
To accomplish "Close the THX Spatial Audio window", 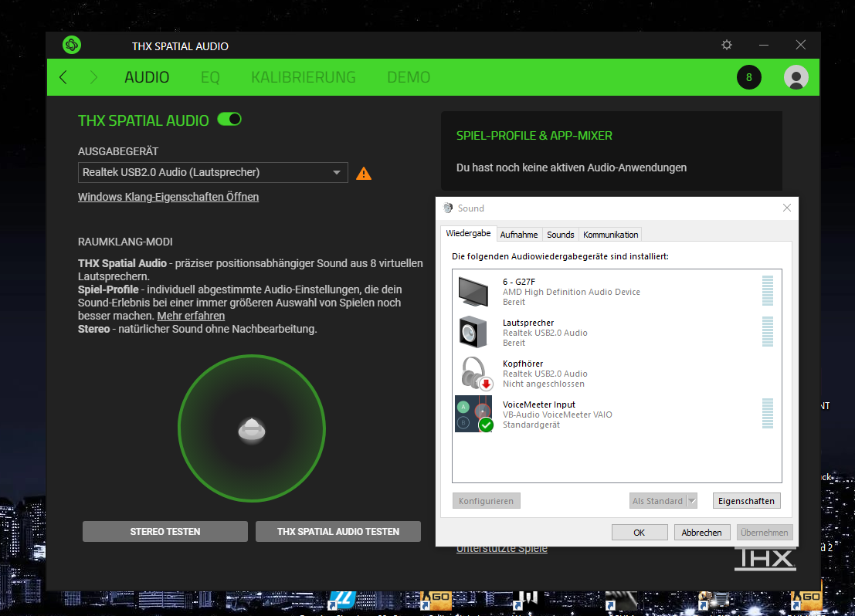I will tap(800, 45).
